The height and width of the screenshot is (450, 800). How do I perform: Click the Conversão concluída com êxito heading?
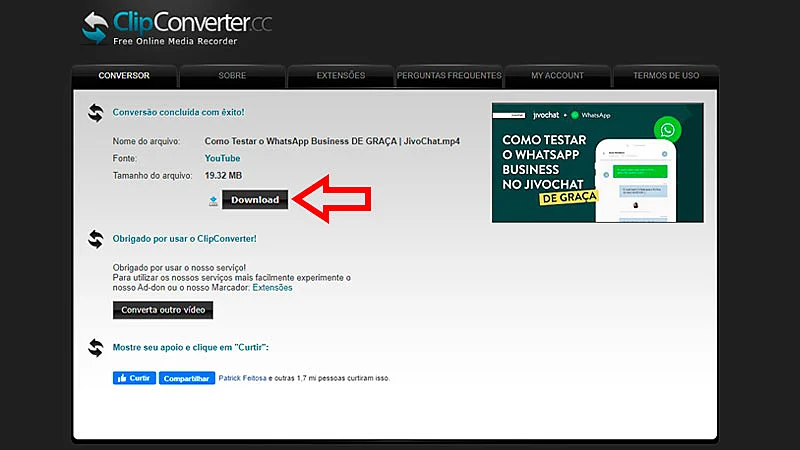[179, 112]
